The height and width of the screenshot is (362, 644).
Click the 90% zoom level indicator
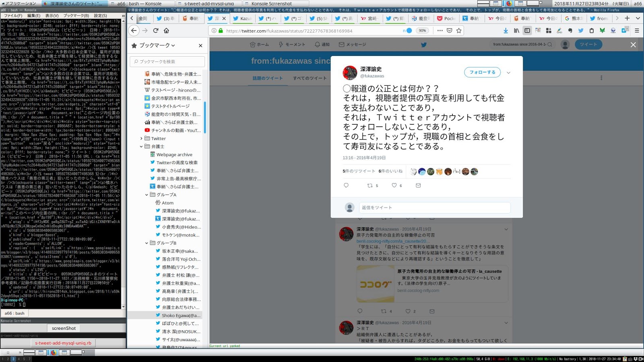(x=422, y=31)
